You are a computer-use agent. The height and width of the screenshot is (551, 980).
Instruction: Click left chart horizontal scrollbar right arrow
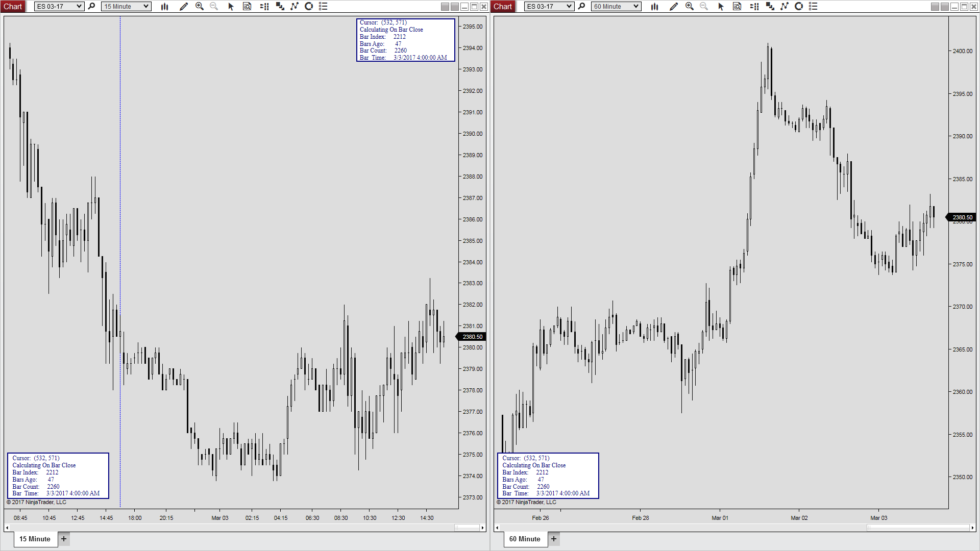click(x=483, y=528)
